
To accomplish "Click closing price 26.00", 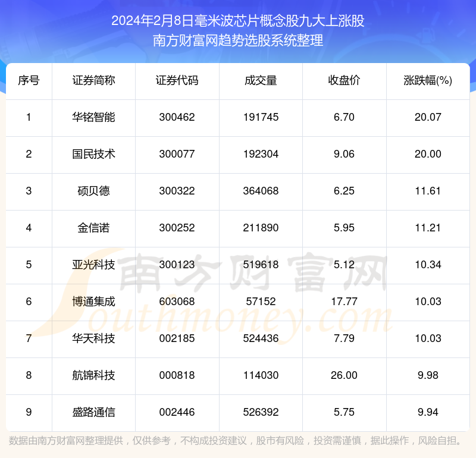I will [345, 375].
